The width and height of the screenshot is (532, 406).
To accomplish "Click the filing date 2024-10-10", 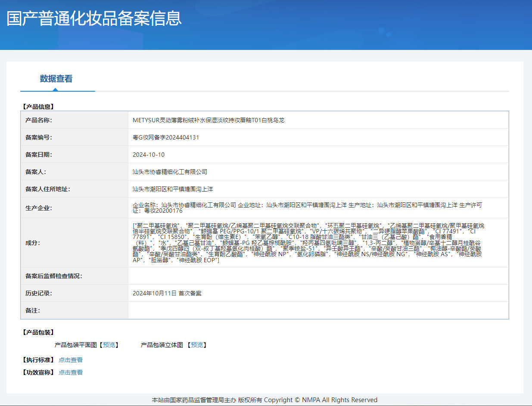I will pos(149,155).
